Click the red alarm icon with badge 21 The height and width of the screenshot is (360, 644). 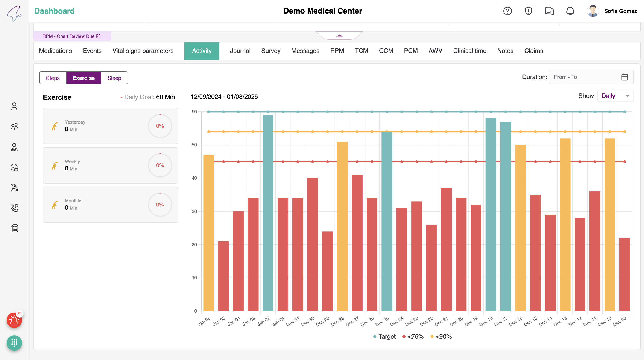point(14,320)
